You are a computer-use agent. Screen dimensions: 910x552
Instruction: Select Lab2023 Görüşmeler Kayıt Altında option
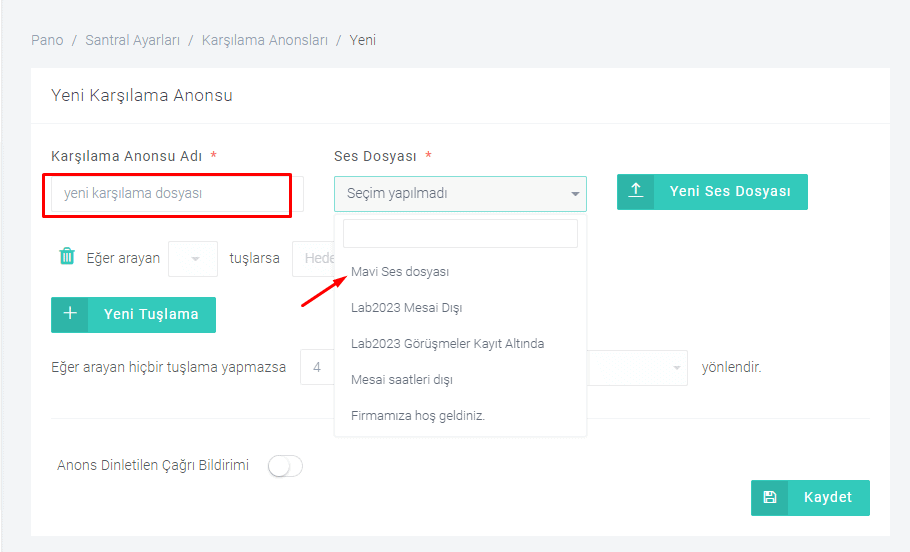(x=447, y=344)
